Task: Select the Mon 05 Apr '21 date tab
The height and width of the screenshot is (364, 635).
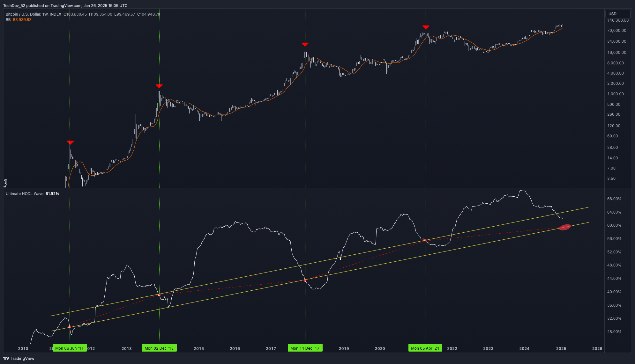Action: [425, 348]
